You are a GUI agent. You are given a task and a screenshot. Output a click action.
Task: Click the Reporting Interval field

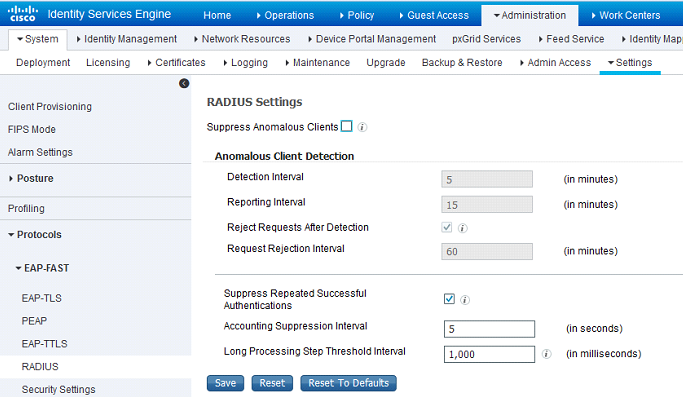click(x=487, y=204)
